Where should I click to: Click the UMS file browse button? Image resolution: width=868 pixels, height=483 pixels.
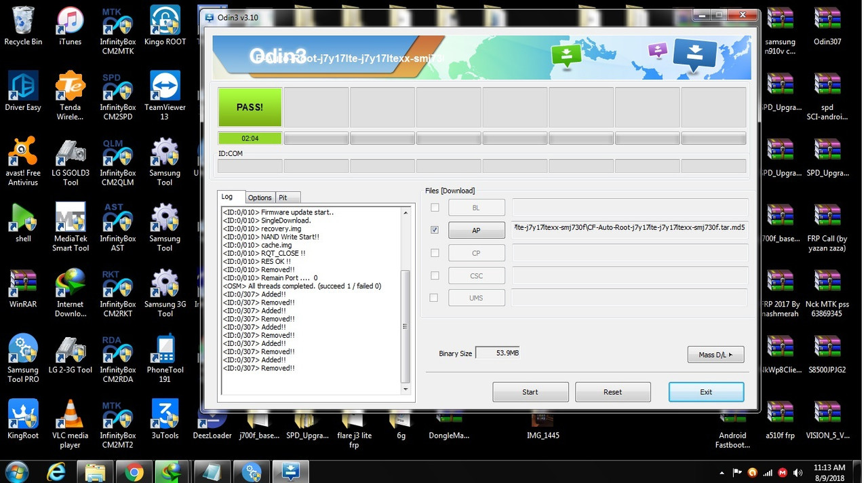point(476,298)
